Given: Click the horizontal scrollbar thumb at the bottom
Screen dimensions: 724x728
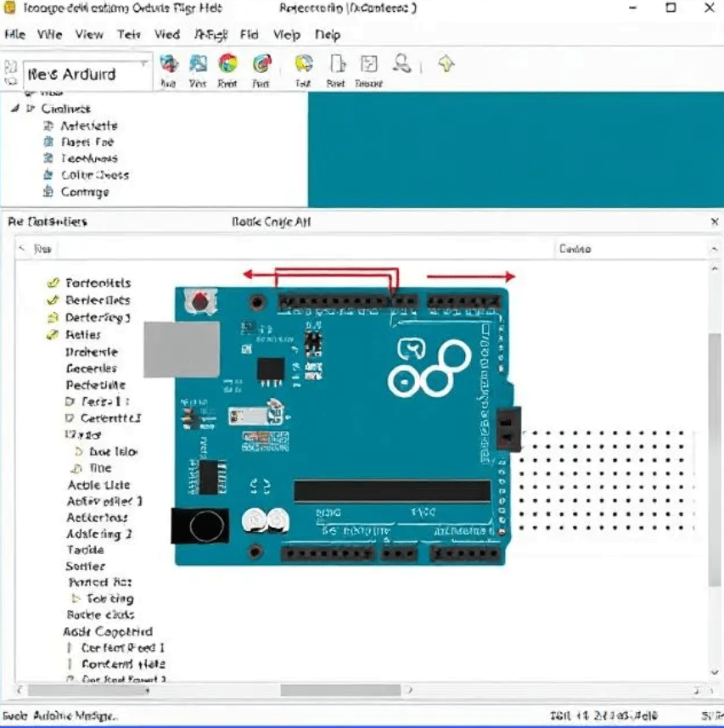Looking at the screenshot, I should pyautogui.click(x=340, y=690).
